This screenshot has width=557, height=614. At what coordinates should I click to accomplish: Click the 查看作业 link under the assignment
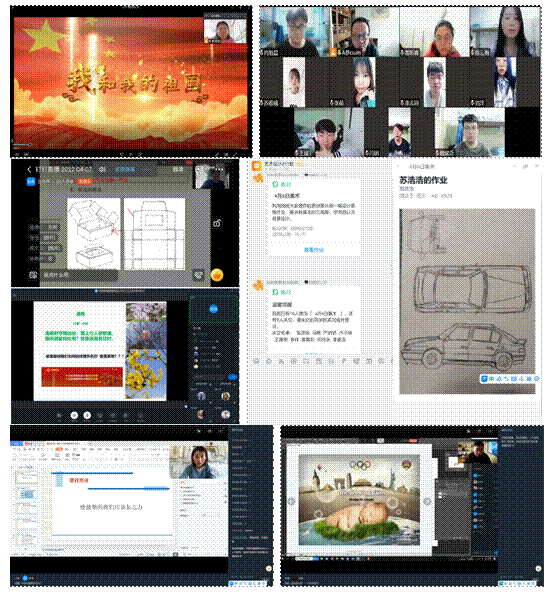[314, 250]
